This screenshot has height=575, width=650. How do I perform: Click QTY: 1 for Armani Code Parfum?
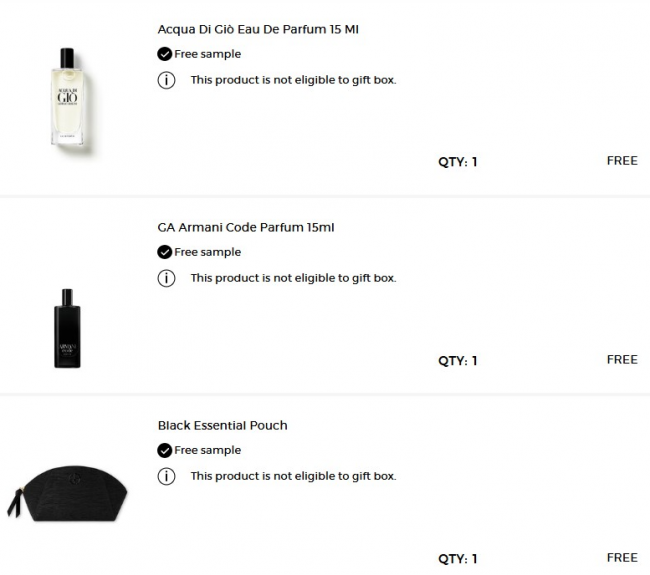457,360
